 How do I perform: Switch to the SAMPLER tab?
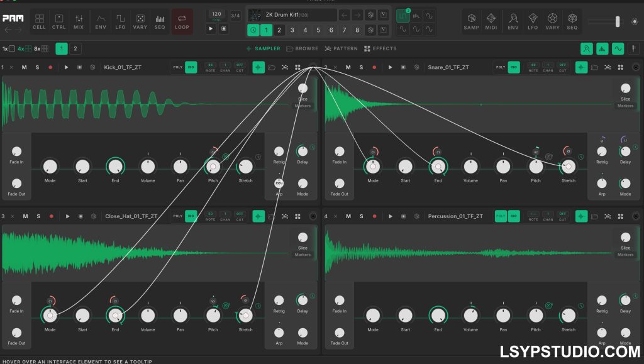point(263,49)
